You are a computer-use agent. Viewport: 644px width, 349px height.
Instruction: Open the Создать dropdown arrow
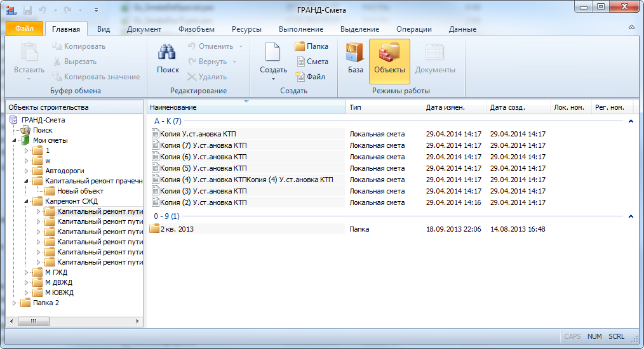pos(273,79)
